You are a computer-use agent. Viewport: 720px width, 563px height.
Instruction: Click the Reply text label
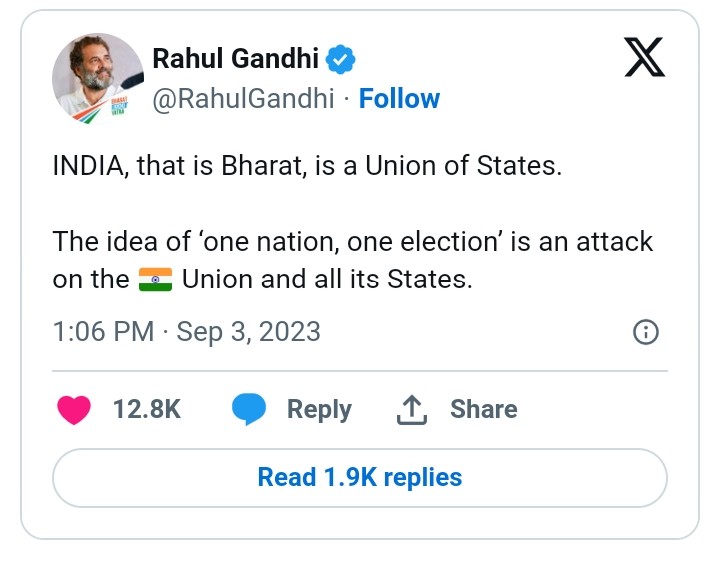click(319, 409)
